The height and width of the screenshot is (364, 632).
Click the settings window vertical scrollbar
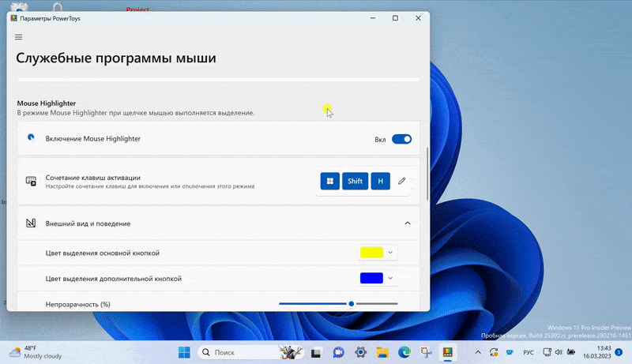(x=427, y=174)
